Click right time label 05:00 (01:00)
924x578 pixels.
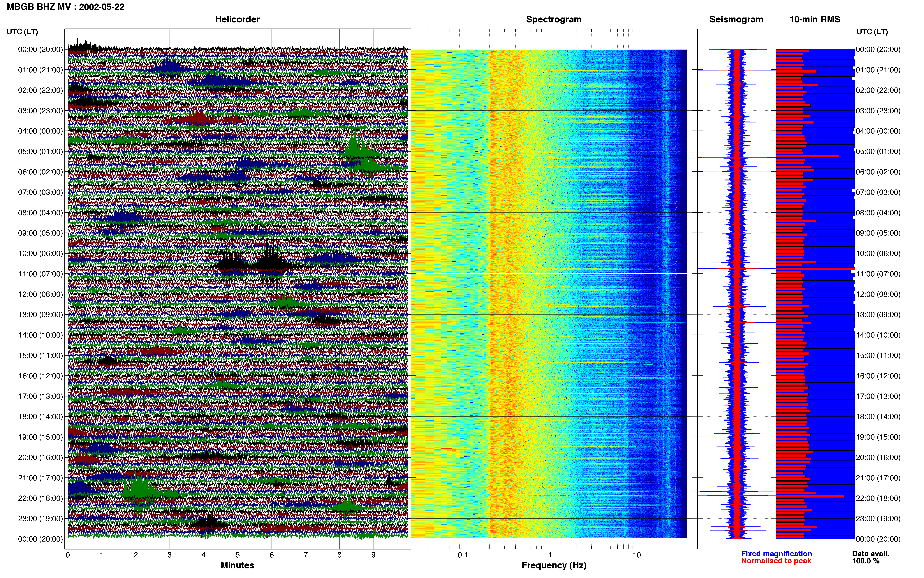878,151
